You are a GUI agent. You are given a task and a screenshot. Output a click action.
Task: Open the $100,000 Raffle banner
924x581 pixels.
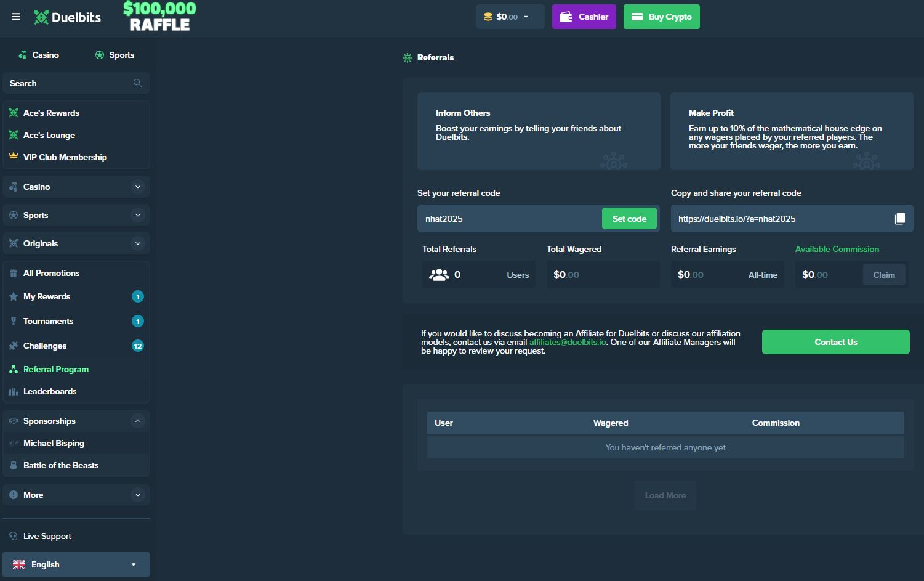point(159,17)
